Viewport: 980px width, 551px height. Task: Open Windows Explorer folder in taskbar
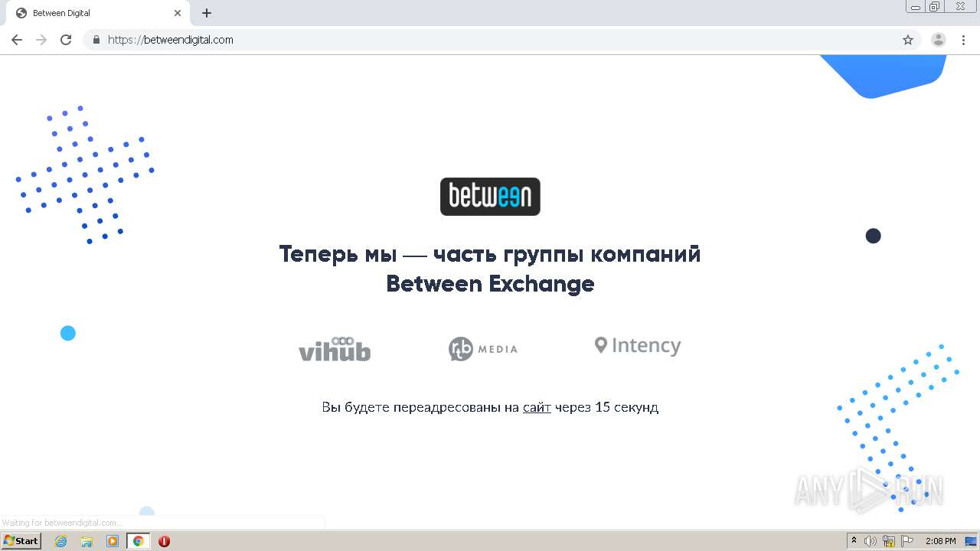click(x=87, y=541)
